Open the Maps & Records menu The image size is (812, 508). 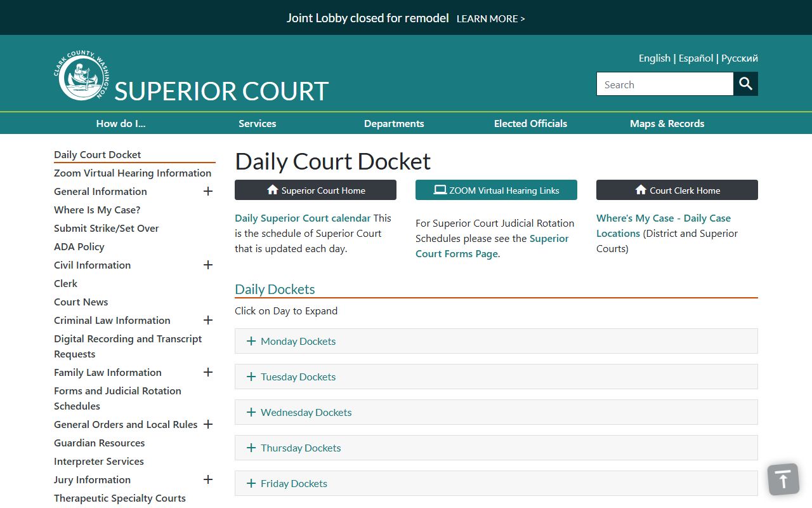pyautogui.click(x=667, y=123)
